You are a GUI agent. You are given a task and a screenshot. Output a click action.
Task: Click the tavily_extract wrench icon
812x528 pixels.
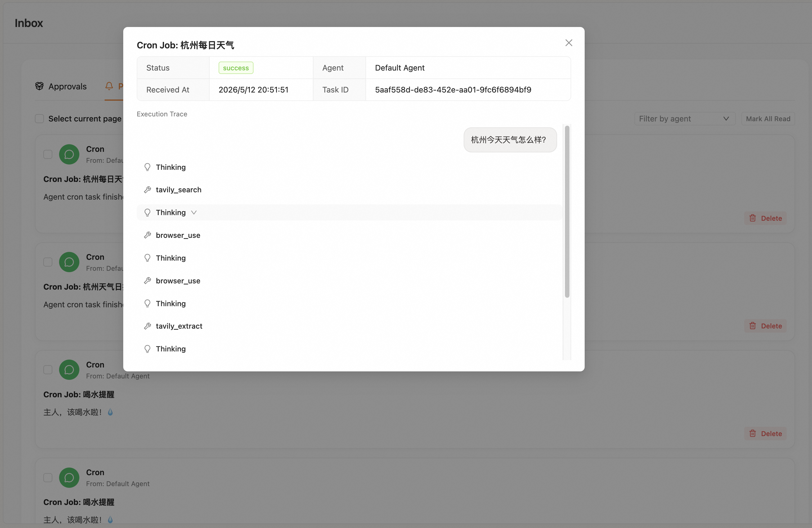coord(147,326)
